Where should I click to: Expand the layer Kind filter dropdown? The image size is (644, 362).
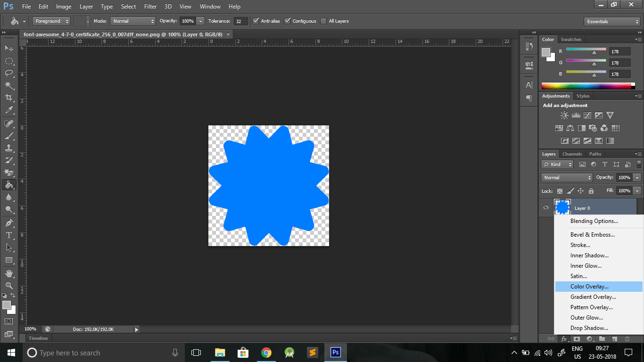[557, 165]
